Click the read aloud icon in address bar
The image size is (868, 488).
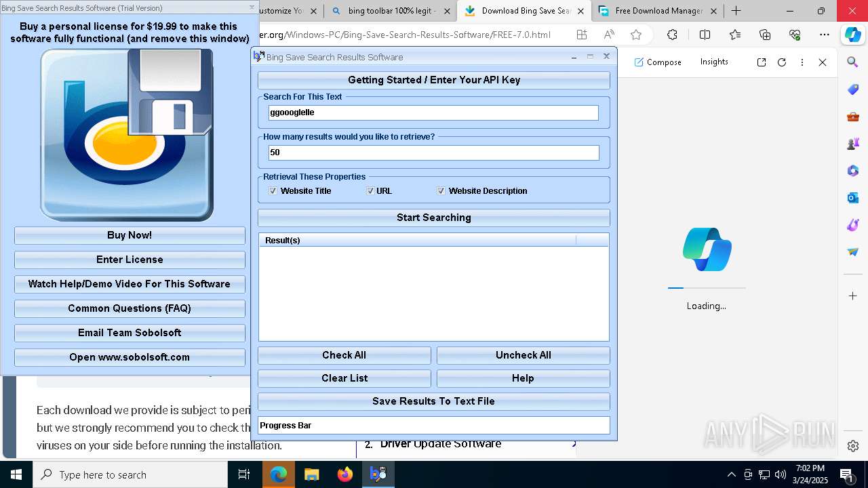pos(609,35)
